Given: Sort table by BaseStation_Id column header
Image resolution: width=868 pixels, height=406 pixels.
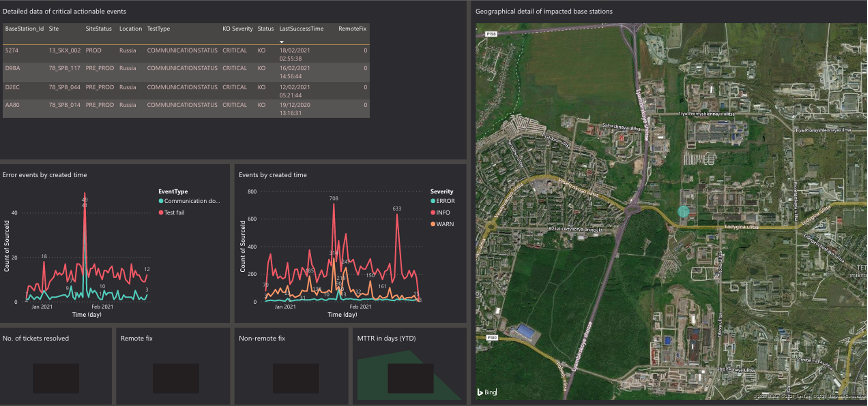Looking at the screenshot, I should click(x=24, y=29).
